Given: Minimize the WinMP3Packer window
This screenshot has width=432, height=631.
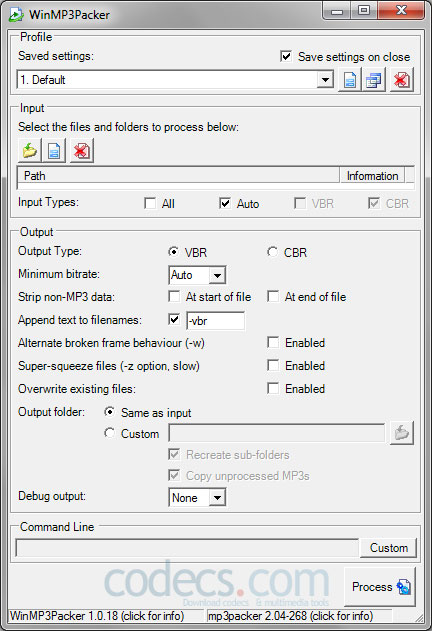Looking at the screenshot, I should [337, 11].
